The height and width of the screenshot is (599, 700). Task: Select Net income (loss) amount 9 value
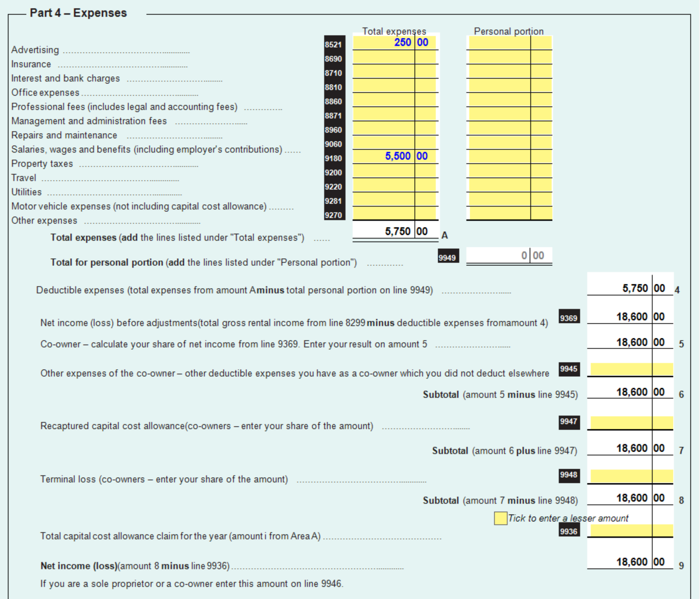[630, 562]
